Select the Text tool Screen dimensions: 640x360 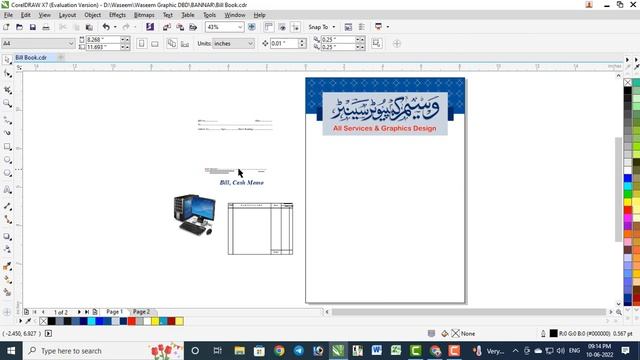7,189
